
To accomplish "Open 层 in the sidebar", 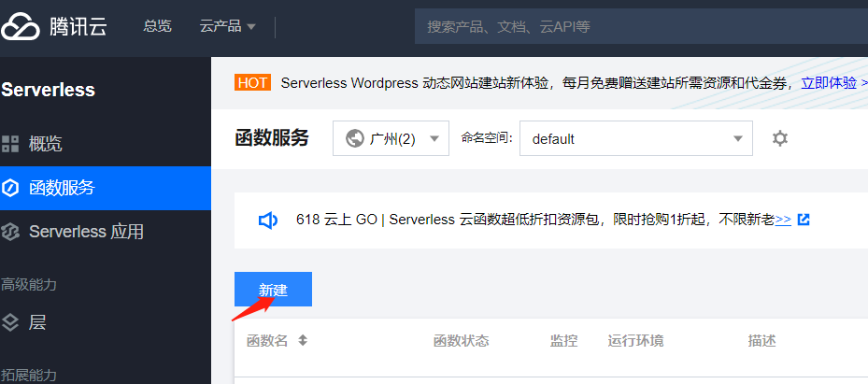I will [106, 322].
